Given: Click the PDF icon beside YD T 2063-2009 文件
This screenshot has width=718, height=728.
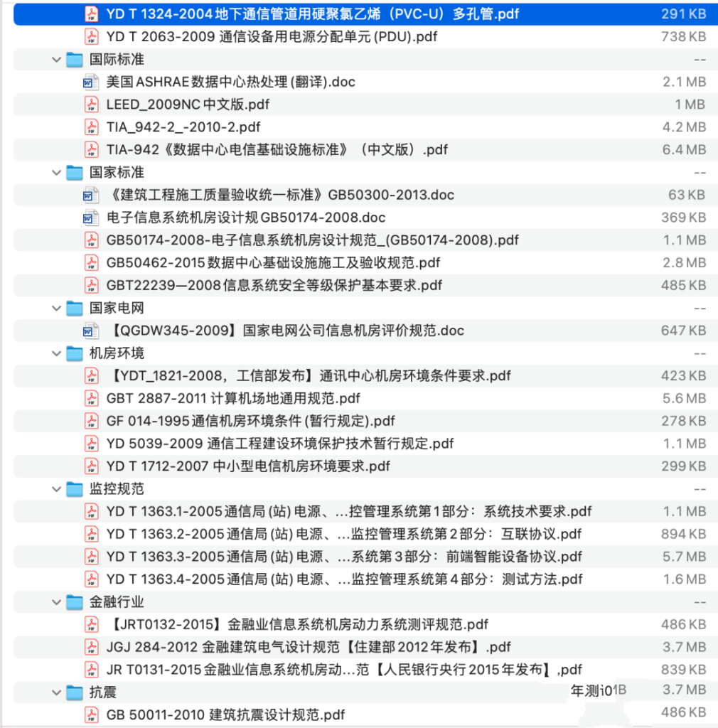Looking at the screenshot, I should [x=92, y=36].
